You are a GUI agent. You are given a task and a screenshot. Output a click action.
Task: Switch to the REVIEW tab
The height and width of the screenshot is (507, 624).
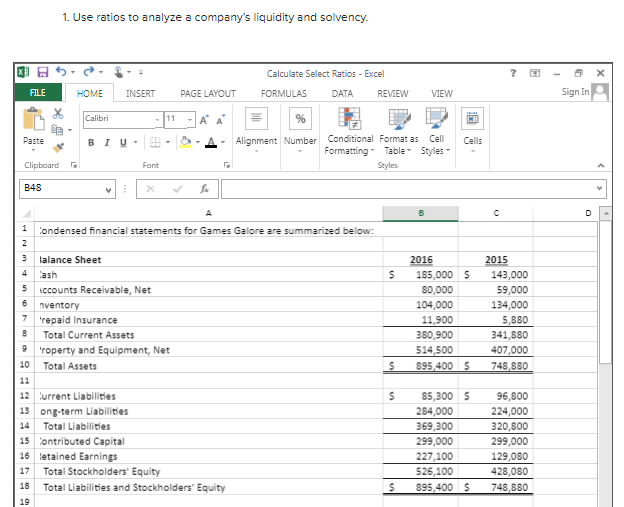[393, 94]
